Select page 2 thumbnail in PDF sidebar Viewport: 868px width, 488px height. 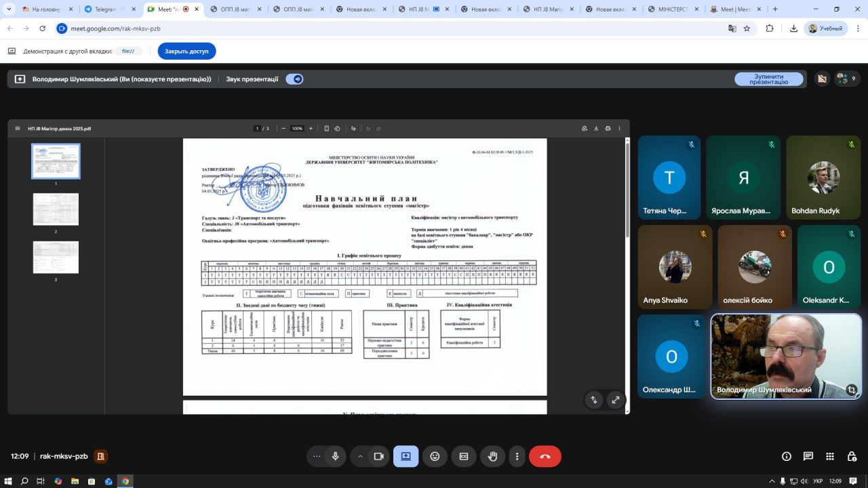point(56,209)
